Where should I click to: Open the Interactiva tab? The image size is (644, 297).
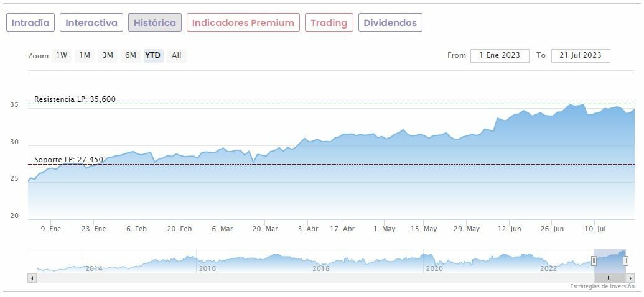coord(91,23)
